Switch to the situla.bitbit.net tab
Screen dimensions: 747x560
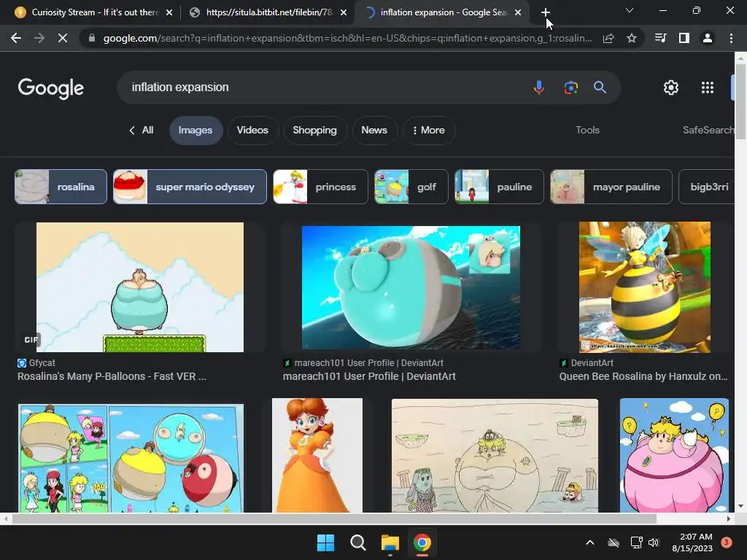click(x=268, y=12)
